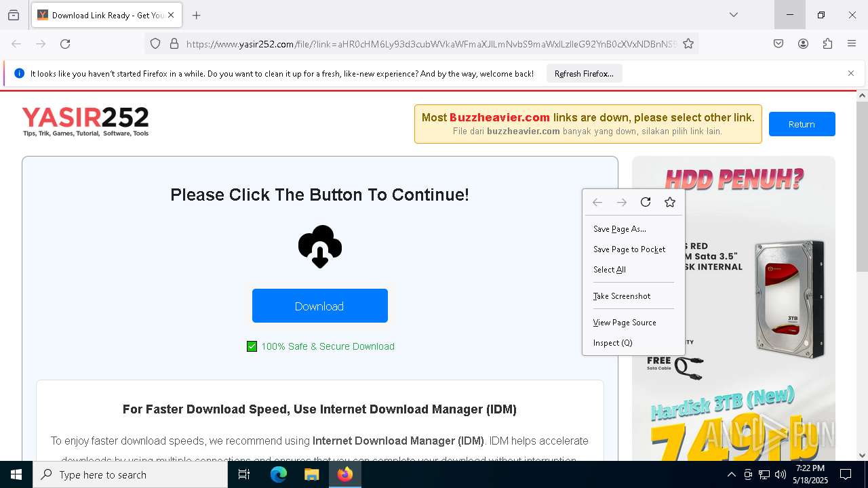
Task: Open Task View on taskbar
Action: tap(244, 474)
